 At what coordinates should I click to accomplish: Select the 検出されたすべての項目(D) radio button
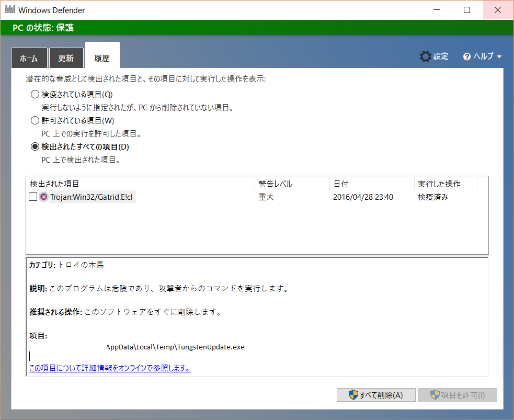(35, 146)
